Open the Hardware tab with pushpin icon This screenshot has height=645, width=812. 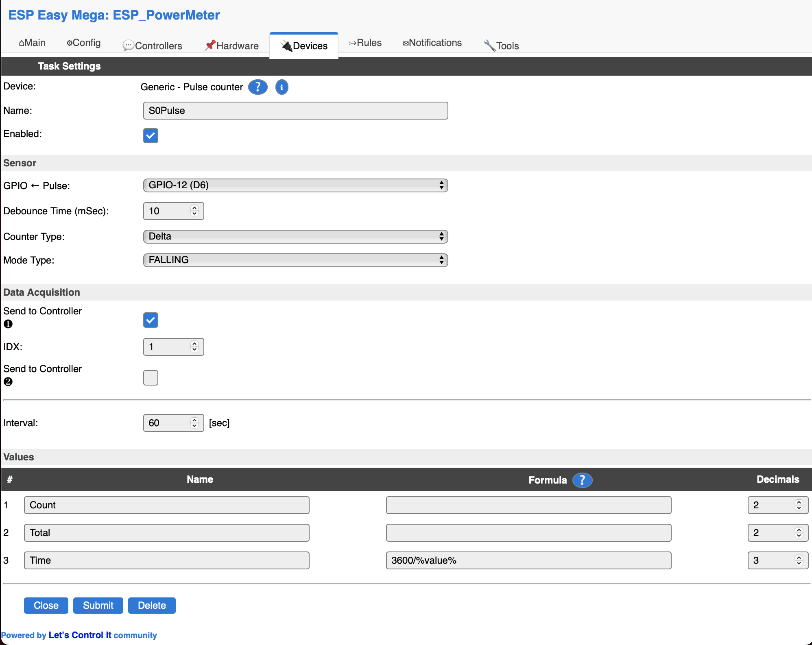231,46
